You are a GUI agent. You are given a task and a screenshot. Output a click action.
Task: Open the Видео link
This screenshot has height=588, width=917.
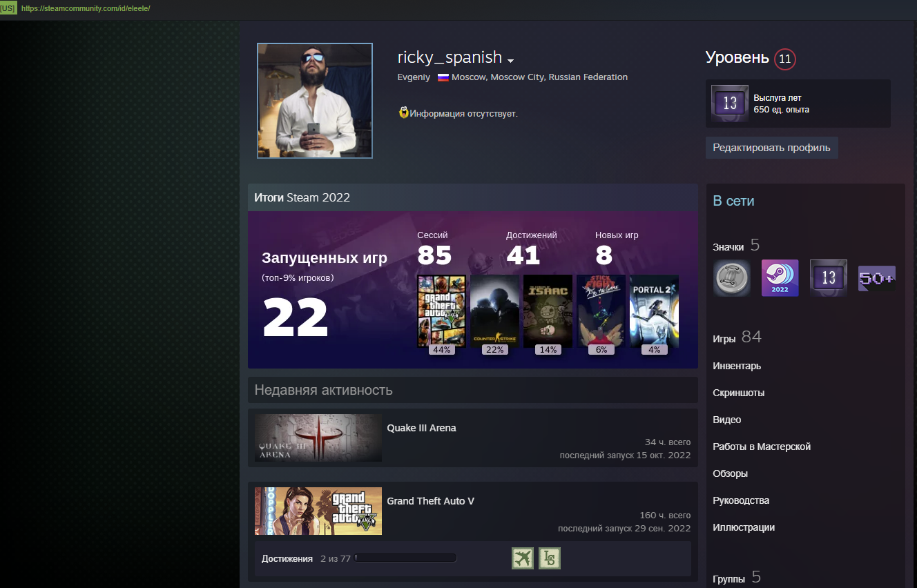click(727, 420)
